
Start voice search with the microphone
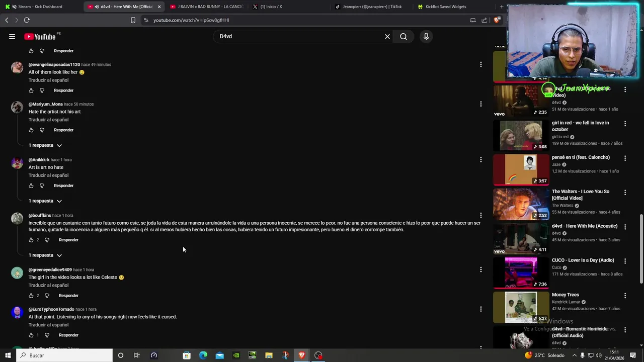click(426, 36)
